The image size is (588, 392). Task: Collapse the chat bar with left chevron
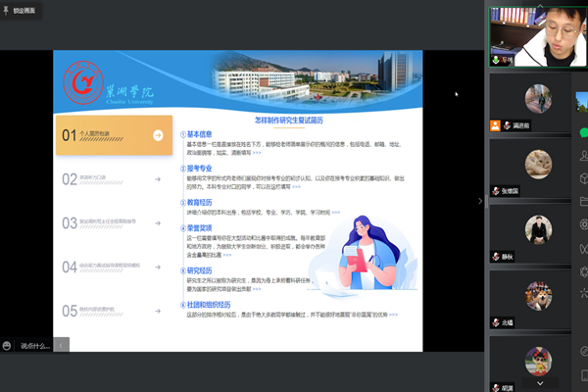click(62, 345)
